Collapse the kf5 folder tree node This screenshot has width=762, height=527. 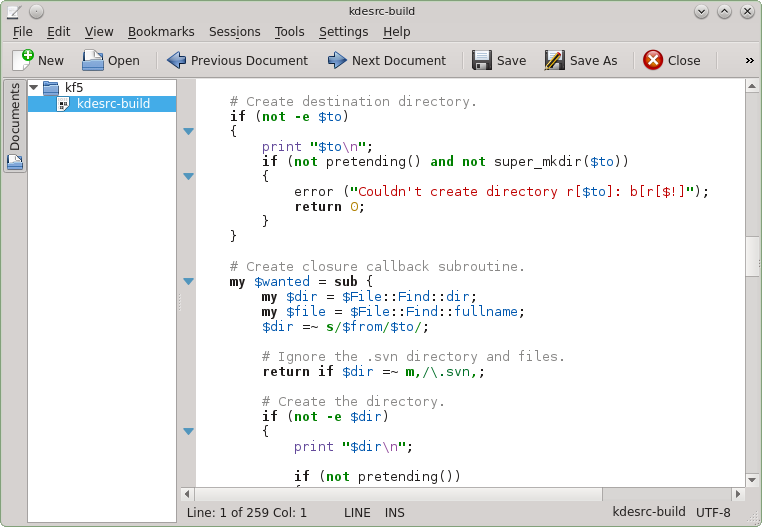34,88
